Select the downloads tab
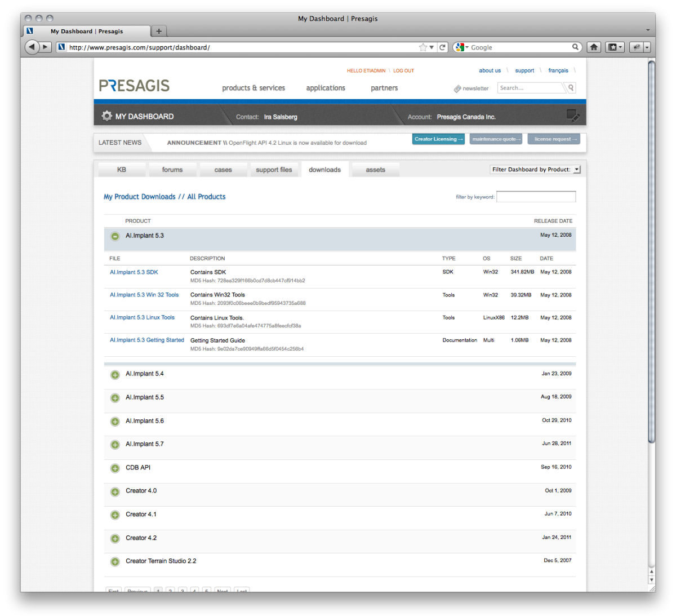This screenshot has width=676, height=616. [x=324, y=170]
